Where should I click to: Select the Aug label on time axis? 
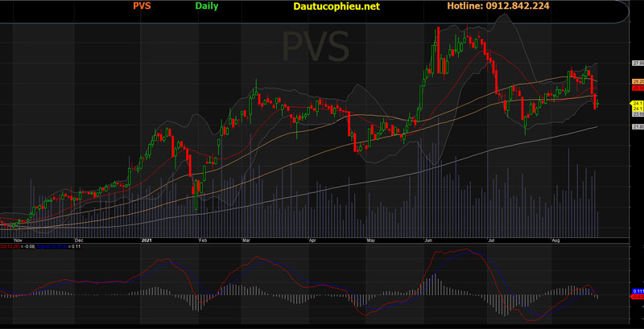tap(556, 241)
